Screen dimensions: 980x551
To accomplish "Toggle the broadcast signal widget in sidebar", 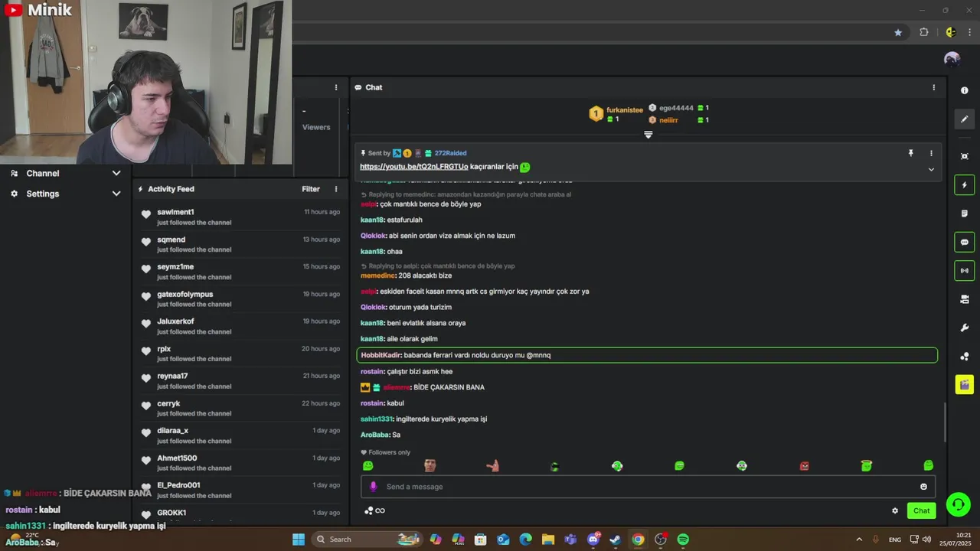I will (964, 270).
